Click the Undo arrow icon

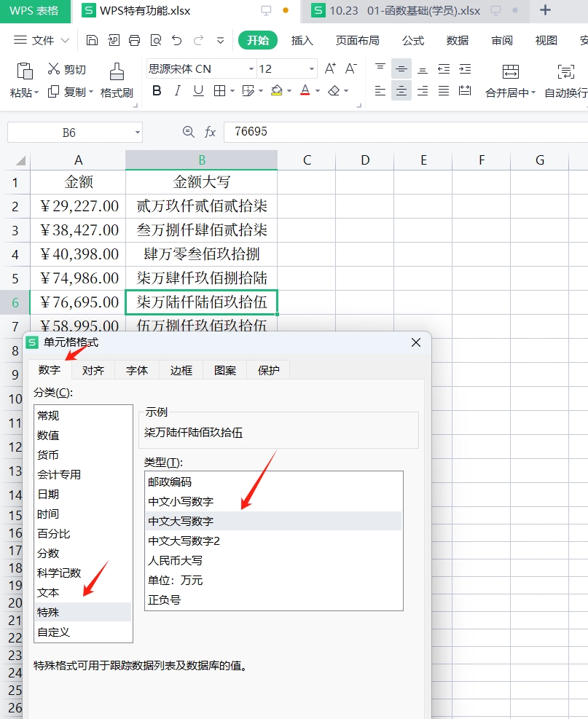(177, 40)
